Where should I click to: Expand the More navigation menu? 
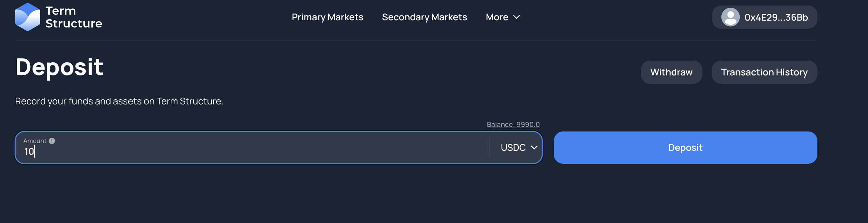pos(503,17)
